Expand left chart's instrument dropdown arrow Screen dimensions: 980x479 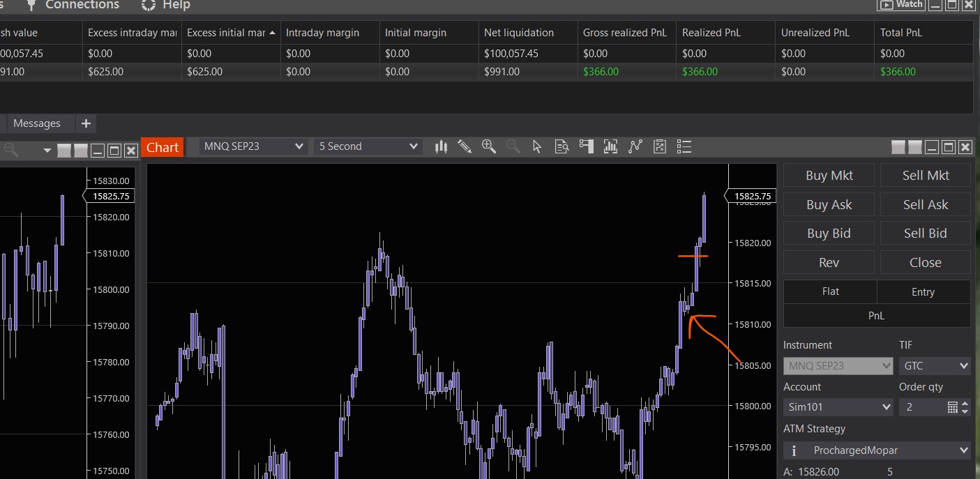tap(47, 150)
